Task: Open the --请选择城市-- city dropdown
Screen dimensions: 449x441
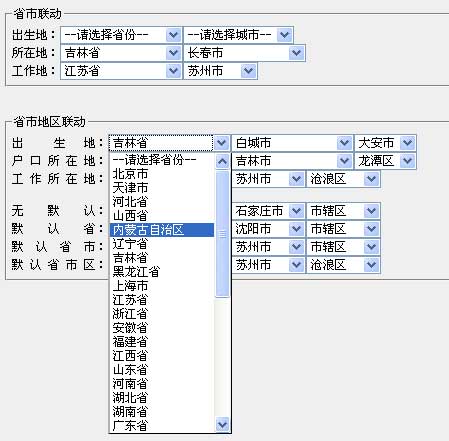Action: coord(238,35)
